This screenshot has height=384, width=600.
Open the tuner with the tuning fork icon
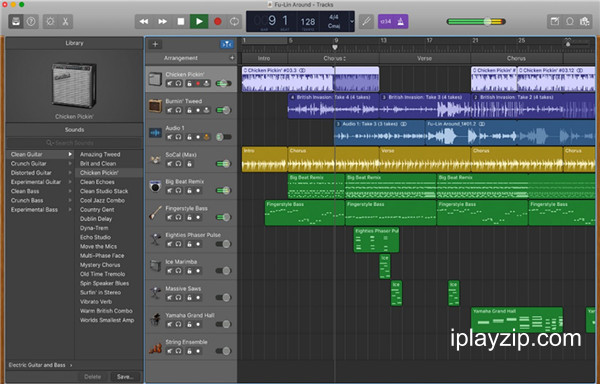coord(366,21)
